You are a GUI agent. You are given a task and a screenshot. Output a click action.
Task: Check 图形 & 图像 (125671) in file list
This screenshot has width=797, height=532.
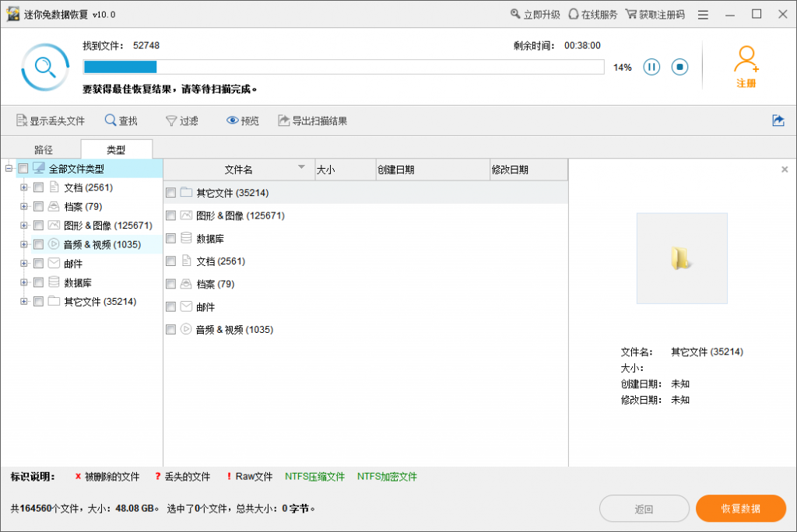pyautogui.click(x=170, y=215)
